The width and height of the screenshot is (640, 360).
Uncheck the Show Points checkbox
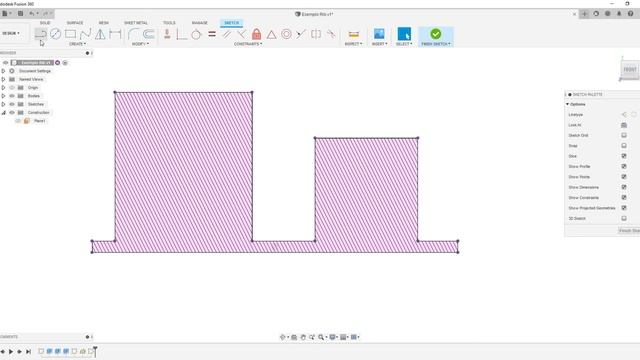click(x=624, y=177)
